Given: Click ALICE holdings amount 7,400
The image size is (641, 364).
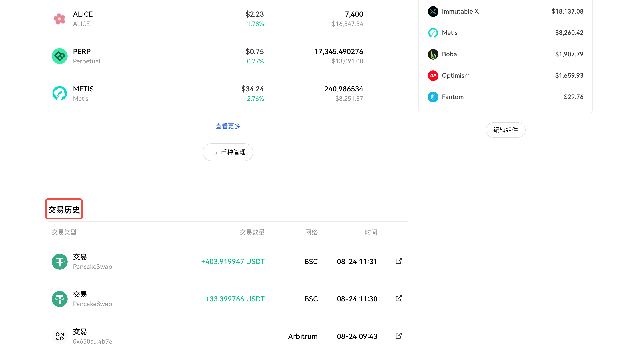Looking at the screenshot, I should tap(354, 14).
